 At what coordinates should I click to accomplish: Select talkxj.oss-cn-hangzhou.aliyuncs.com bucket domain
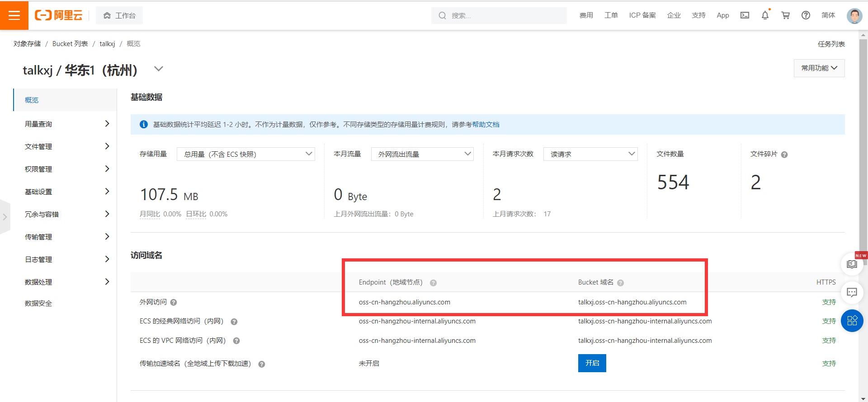pyautogui.click(x=632, y=302)
